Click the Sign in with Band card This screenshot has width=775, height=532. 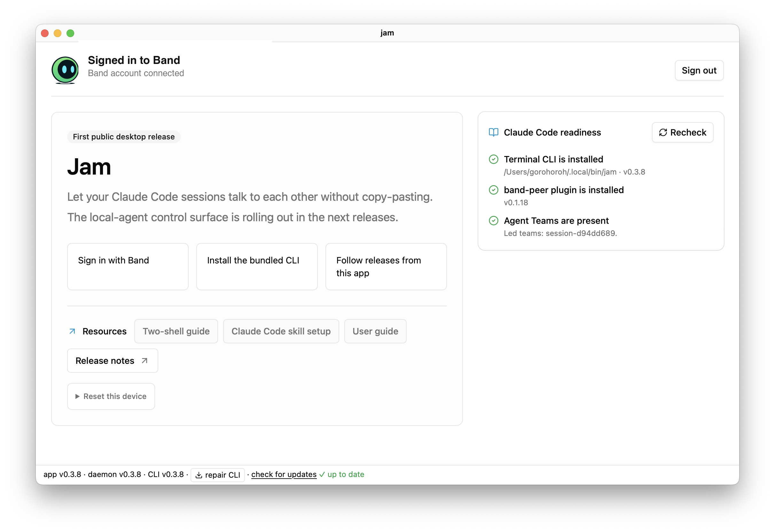click(128, 267)
